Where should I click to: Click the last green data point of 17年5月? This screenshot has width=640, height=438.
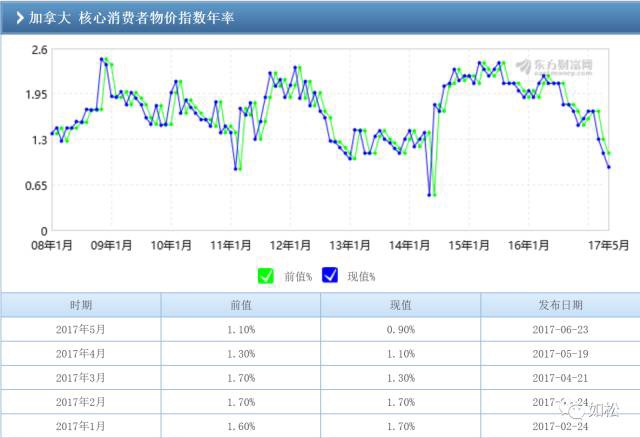point(609,153)
